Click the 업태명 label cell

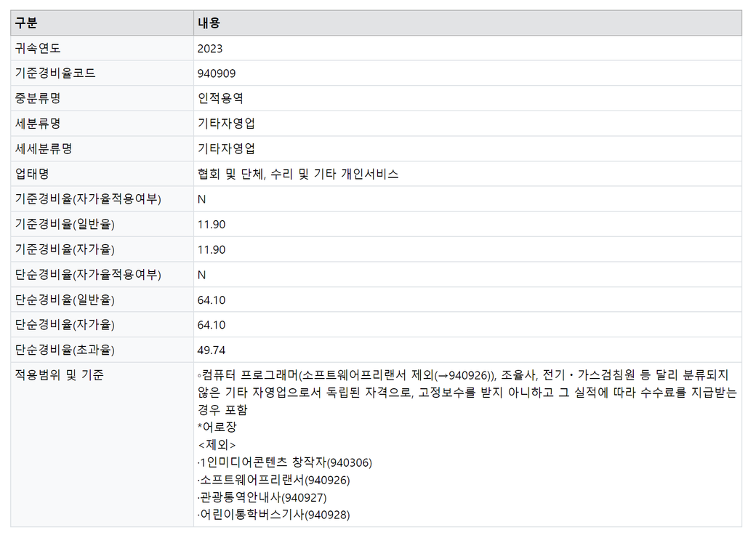tap(32, 174)
